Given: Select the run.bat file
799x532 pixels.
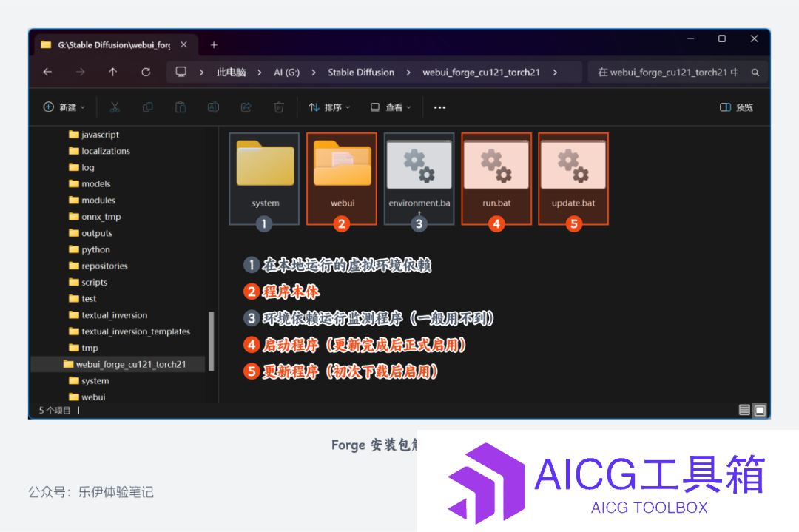Looking at the screenshot, I should 496,178.
